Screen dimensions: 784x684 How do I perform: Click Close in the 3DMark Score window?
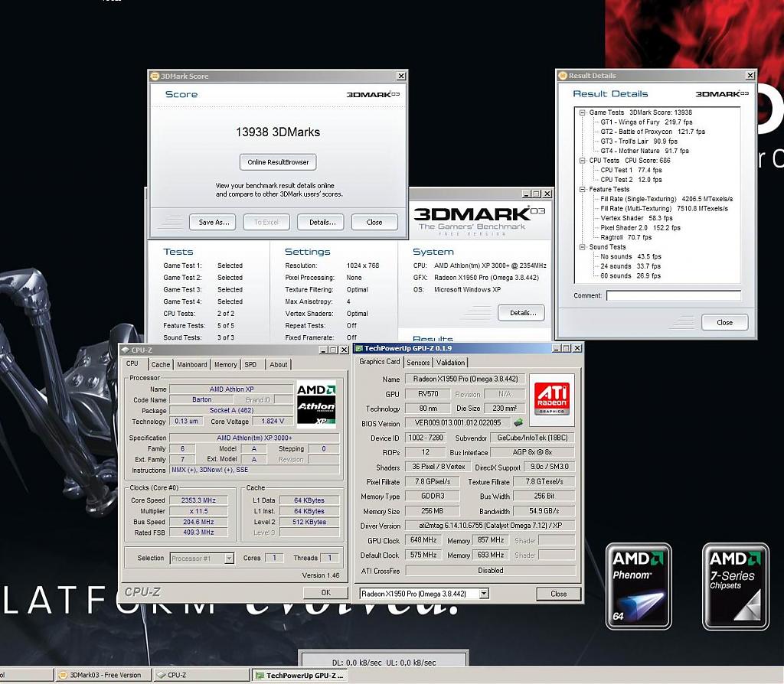(x=374, y=222)
